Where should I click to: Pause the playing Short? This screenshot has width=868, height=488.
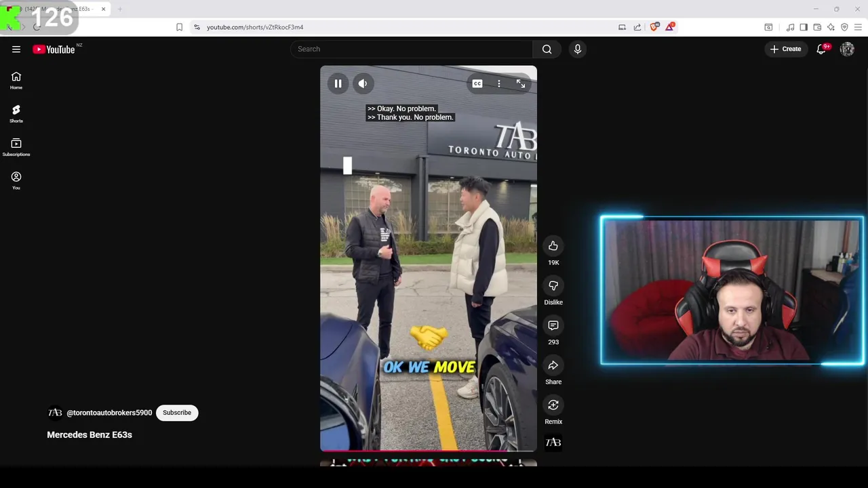click(x=338, y=83)
